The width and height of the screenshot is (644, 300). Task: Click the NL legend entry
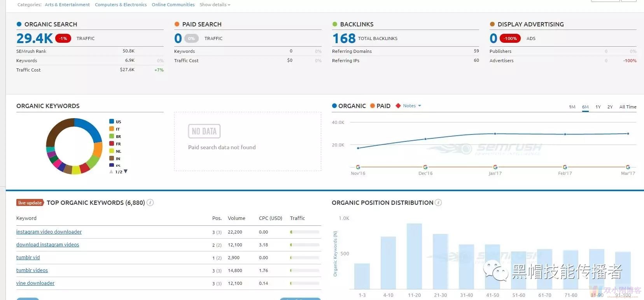(115, 151)
